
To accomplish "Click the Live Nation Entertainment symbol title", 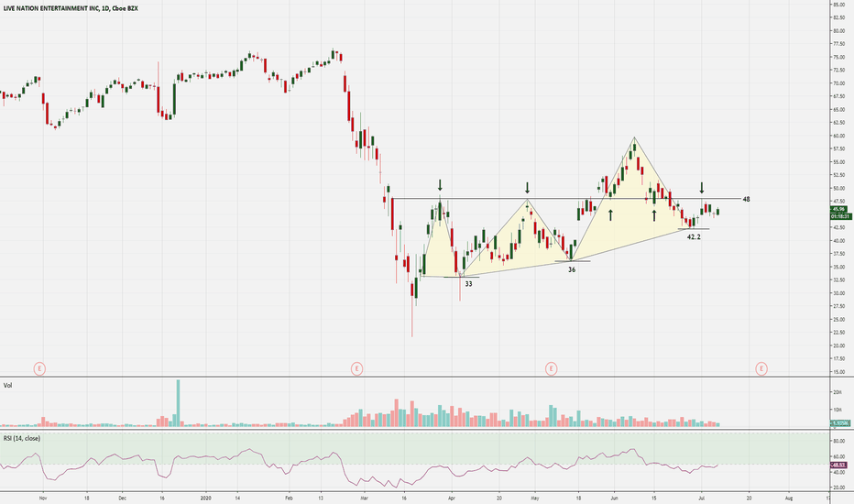I will 71,9.
